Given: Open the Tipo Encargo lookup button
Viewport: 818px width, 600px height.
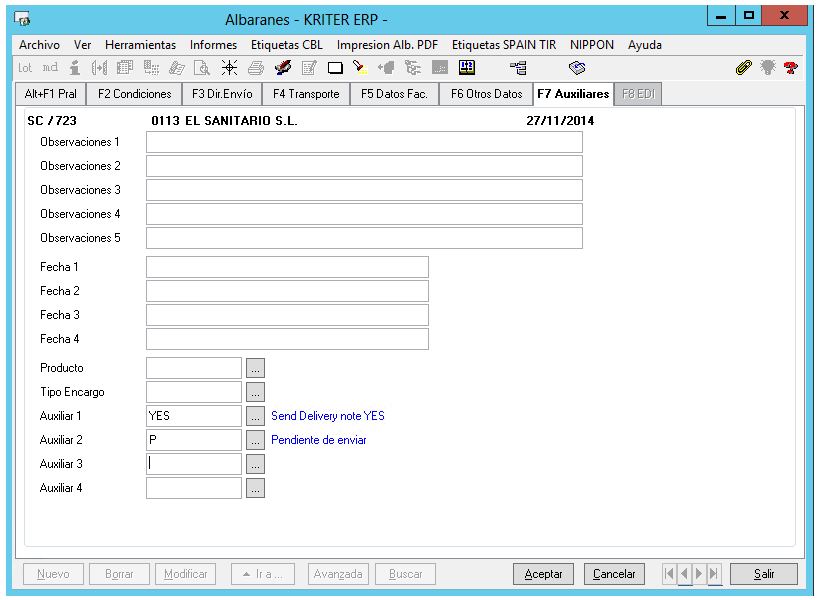Looking at the screenshot, I should click(255, 392).
